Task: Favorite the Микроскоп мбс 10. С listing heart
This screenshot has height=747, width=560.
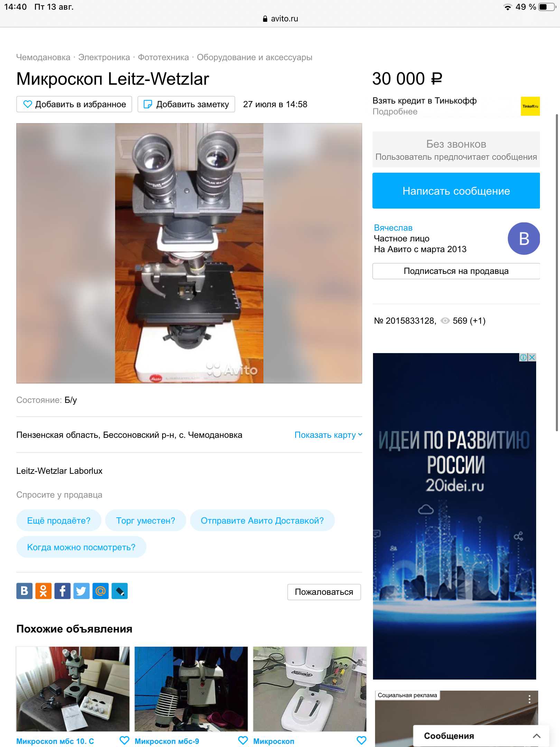Action: coord(124,740)
